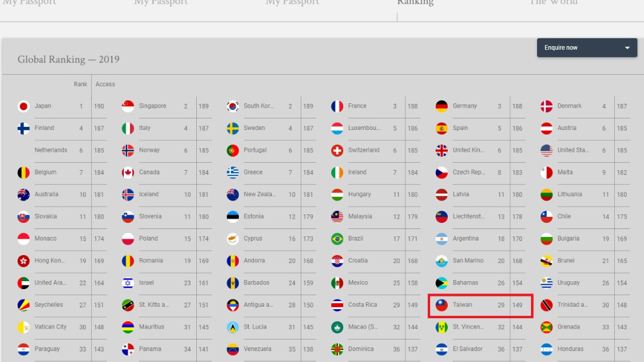This screenshot has height=362, width=644.
Task: Select the Switzerland flag icon
Action: [337, 150]
